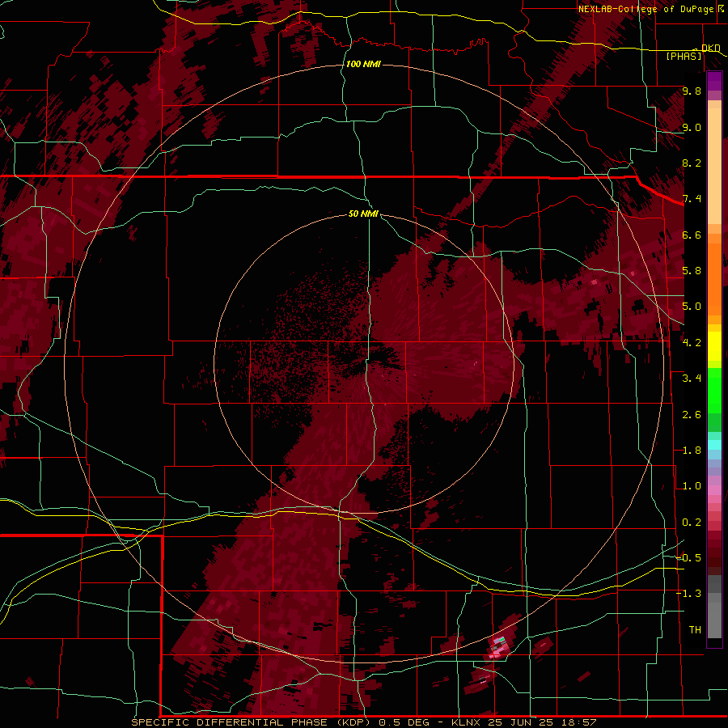Image resolution: width=728 pixels, height=728 pixels.
Task: Click the bright pink-cyan echo core at lower right
Action: (498, 647)
